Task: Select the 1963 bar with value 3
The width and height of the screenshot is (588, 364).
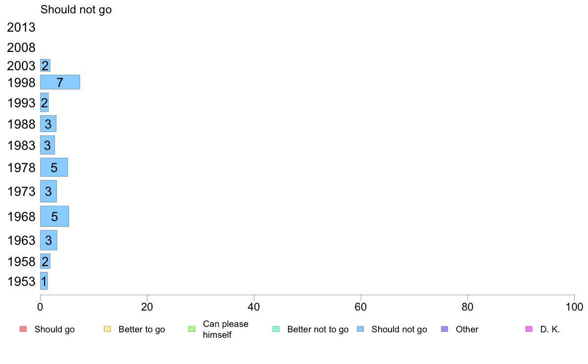Action: pyautogui.click(x=49, y=240)
